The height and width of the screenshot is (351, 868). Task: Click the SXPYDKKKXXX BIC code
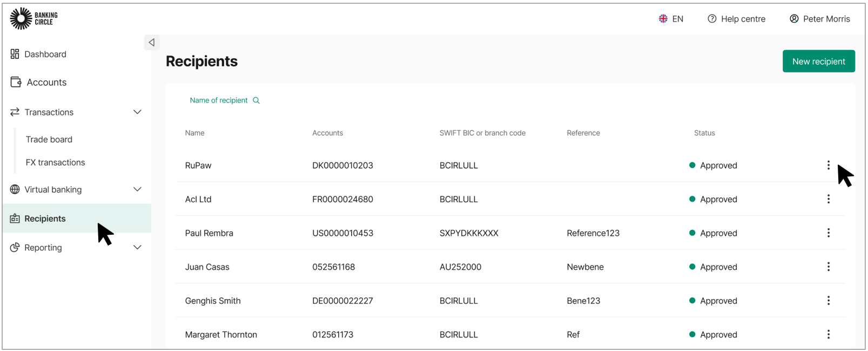coord(469,233)
